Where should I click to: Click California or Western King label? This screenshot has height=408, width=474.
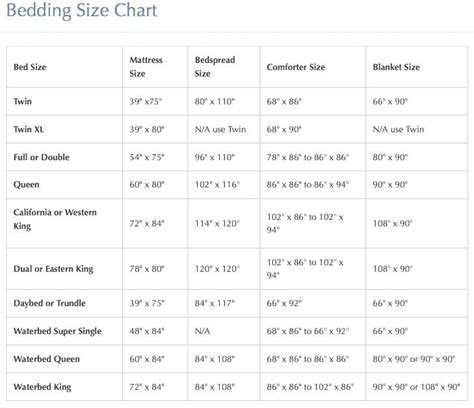[55, 219]
